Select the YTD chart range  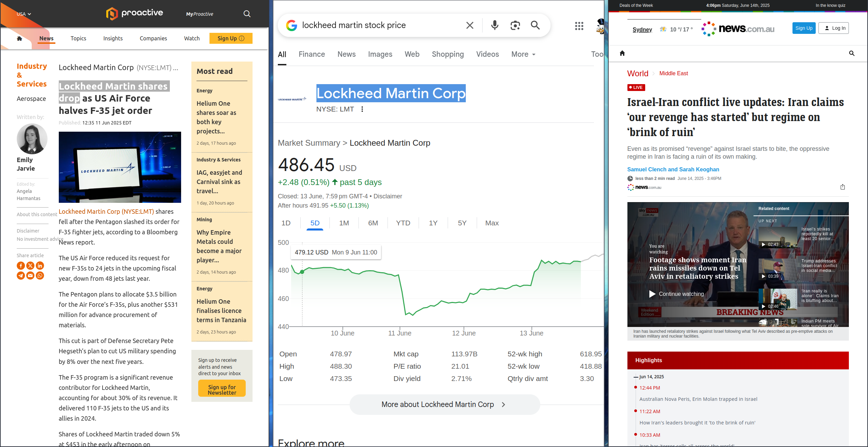click(x=403, y=223)
